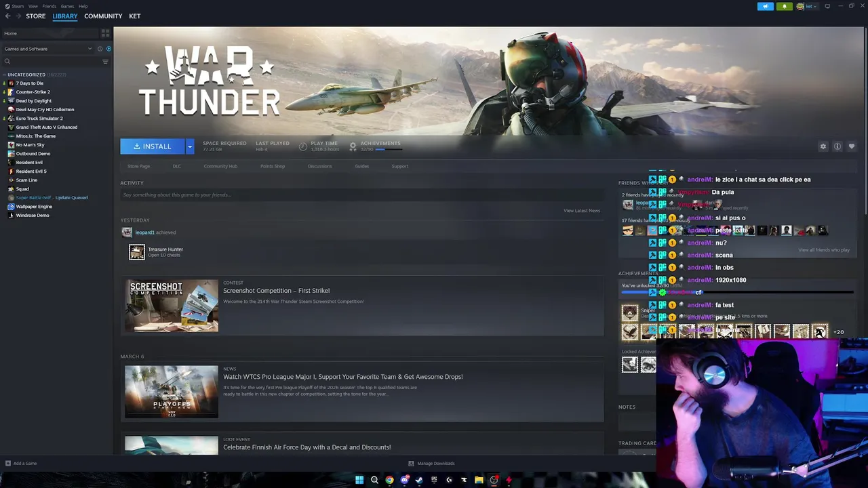Click the Wallpaper Engine icon

click(11, 207)
